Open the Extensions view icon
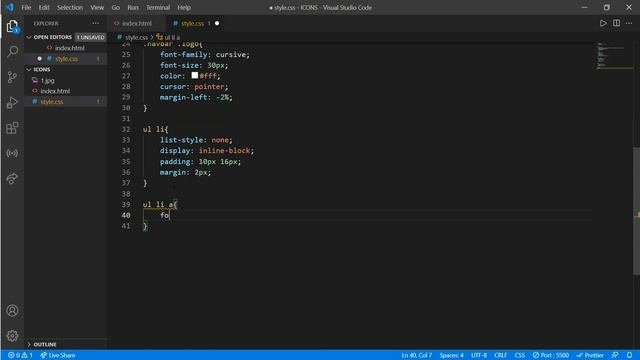Viewport: 640px width, 360px height. [x=12, y=128]
